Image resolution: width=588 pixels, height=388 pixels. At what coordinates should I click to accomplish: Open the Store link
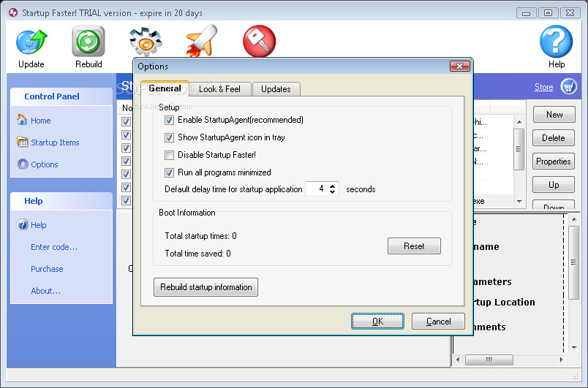tap(543, 87)
